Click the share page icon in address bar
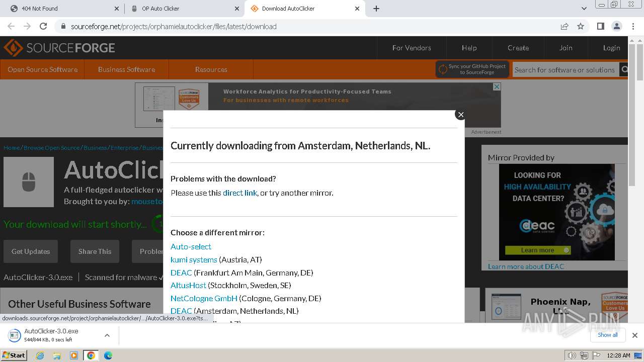Screen dimensions: 644x362 (x=565, y=26)
